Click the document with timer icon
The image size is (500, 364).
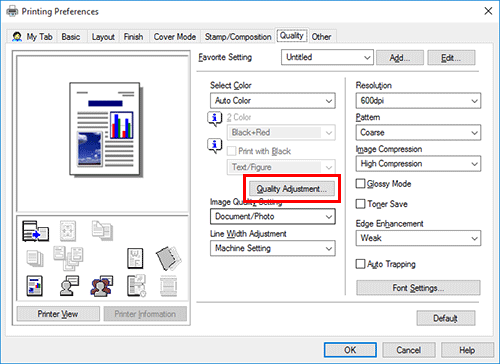tap(136, 286)
